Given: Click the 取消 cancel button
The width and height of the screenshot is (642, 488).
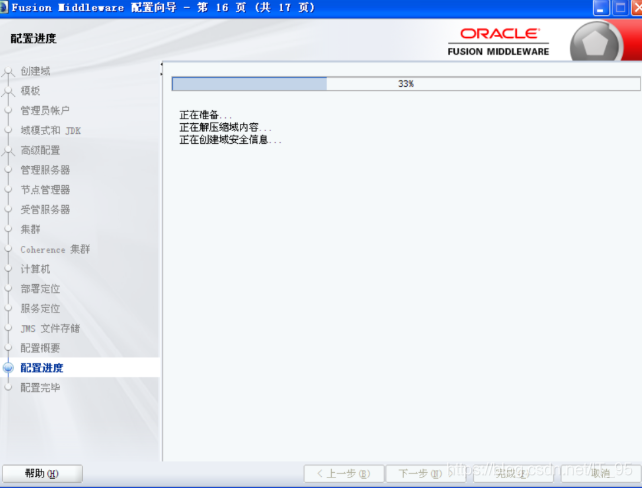Looking at the screenshot, I should tap(601, 474).
